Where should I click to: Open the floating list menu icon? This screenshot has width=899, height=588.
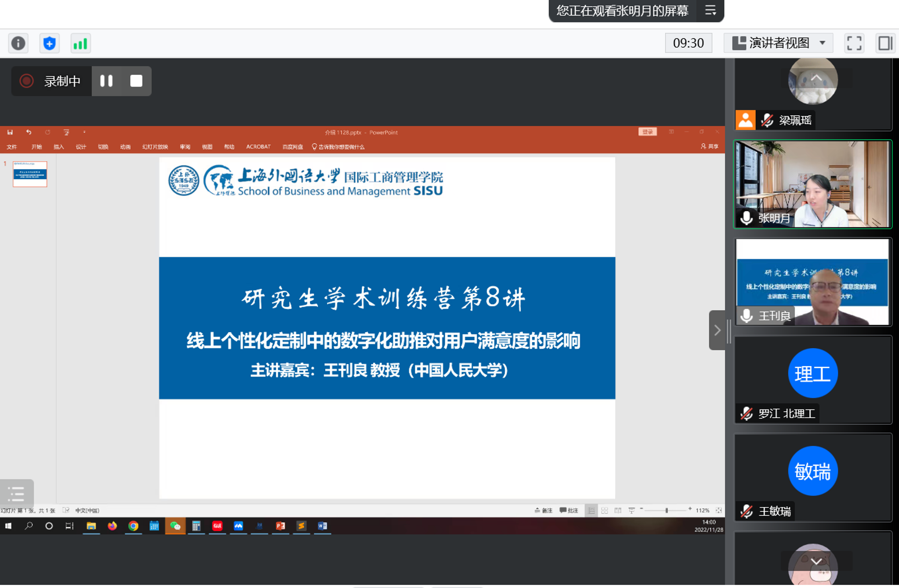tap(16, 494)
